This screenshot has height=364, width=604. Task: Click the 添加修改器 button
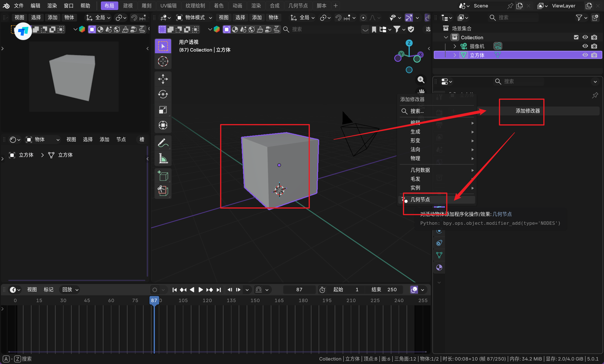coord(527,111)
